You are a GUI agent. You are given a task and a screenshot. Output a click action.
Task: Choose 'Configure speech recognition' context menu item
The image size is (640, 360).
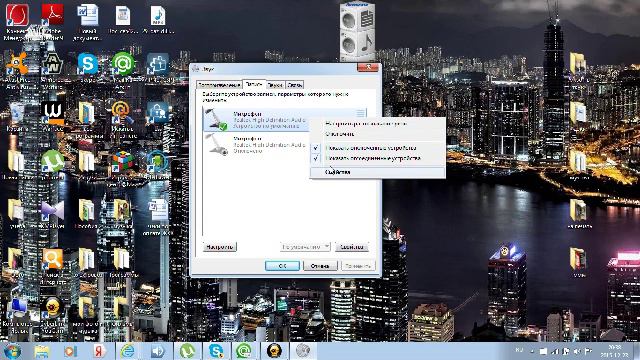378,123
